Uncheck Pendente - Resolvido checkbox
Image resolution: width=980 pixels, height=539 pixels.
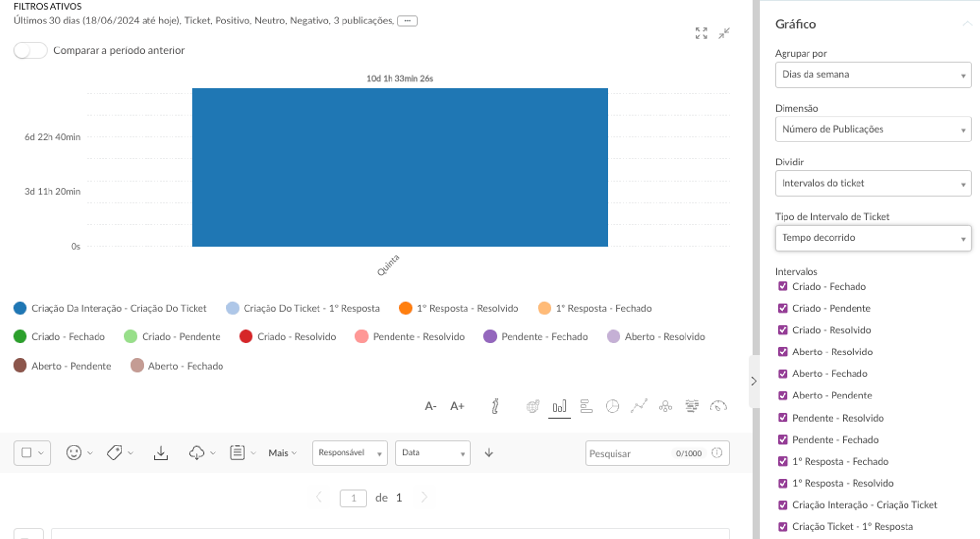click(x=783, y=418)
